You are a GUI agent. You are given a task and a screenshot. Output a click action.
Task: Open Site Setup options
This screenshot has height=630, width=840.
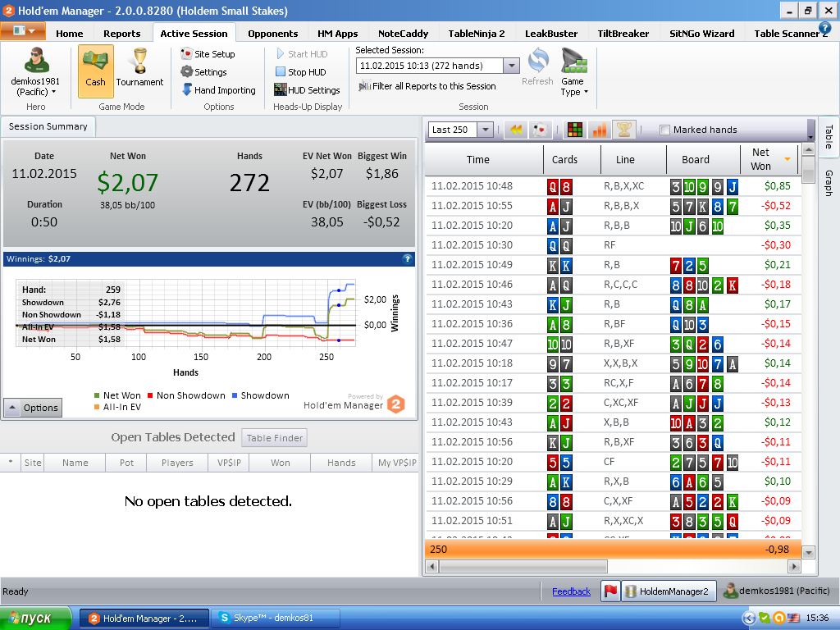(x=208, y=54)
